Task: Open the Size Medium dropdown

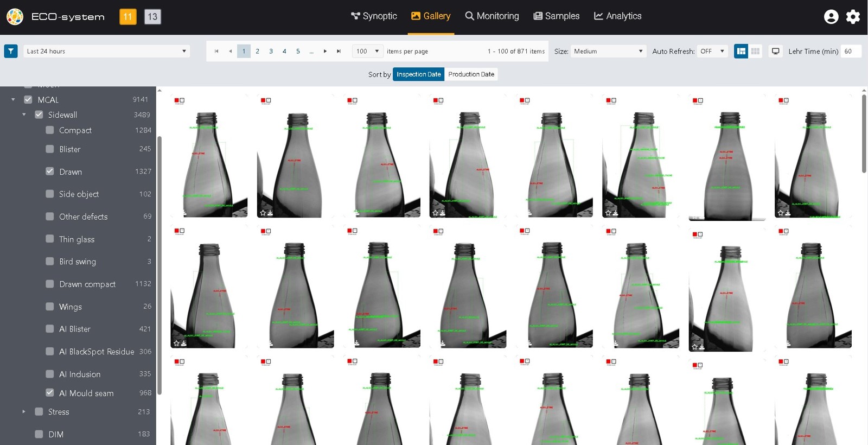Action: click(608, 51)
